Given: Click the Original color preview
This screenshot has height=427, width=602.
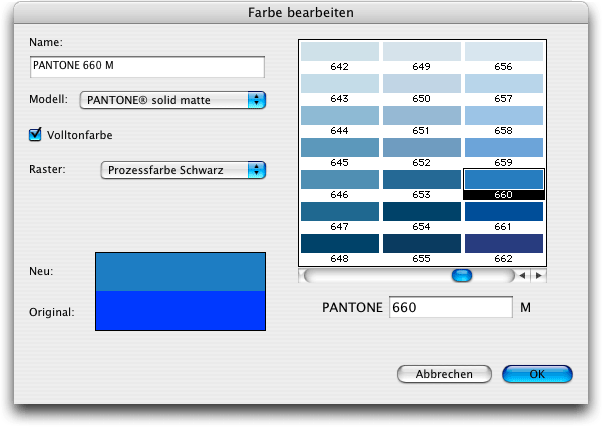Looking at the screenshot, I should click(x=180, y=310).
